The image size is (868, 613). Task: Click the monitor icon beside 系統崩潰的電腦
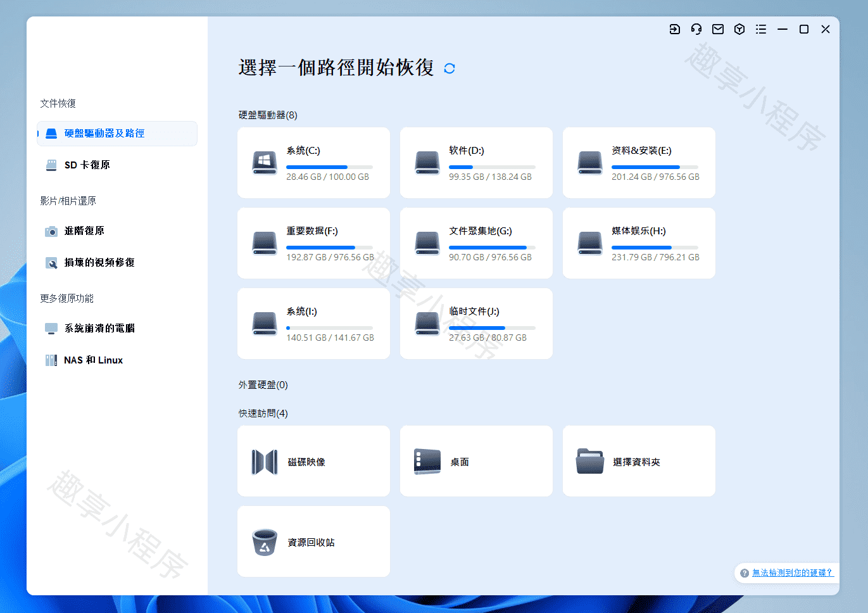click(51, 329)
